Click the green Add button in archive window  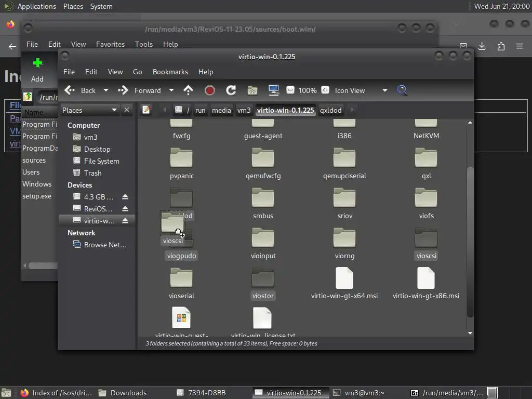click(x=37, y=70)
